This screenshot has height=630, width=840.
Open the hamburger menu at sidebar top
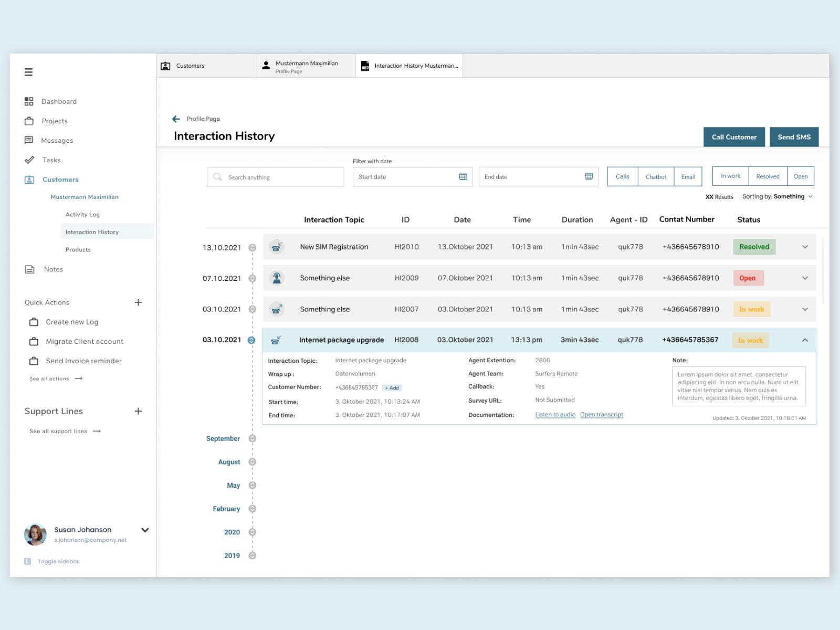coord(28,72)
